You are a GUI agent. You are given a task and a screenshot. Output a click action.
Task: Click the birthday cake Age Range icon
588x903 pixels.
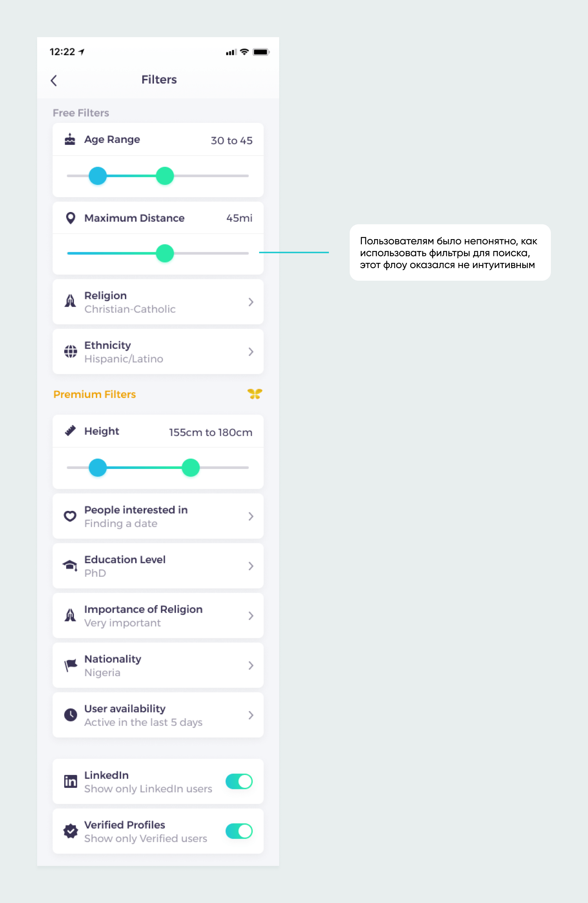tap(70, 139)
